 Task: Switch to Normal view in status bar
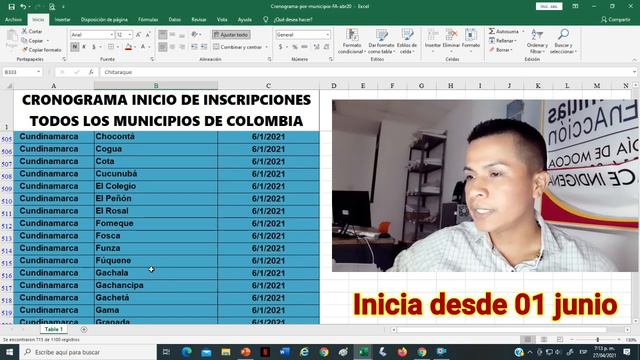pos(528,340)
